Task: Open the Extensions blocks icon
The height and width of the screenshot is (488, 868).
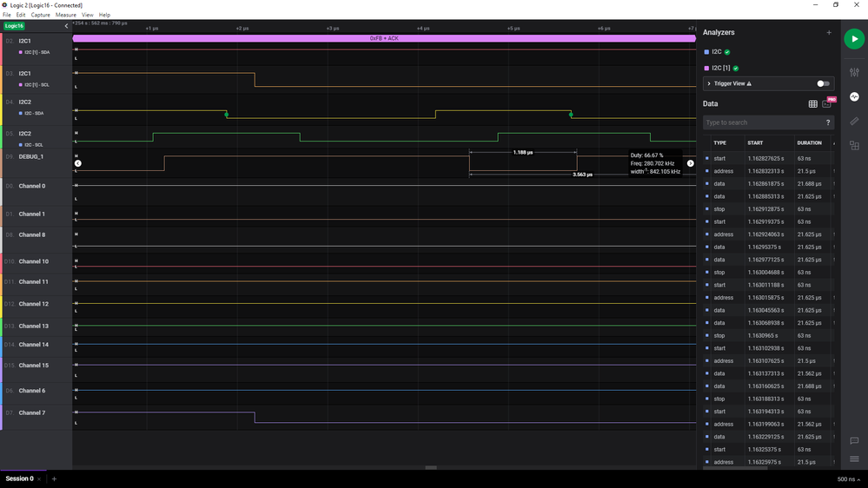Action: pos(854,146)
